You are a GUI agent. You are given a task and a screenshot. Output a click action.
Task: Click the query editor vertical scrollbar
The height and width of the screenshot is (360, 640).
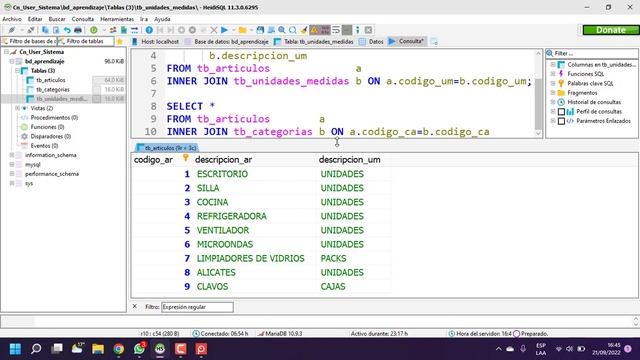(538, 94)
